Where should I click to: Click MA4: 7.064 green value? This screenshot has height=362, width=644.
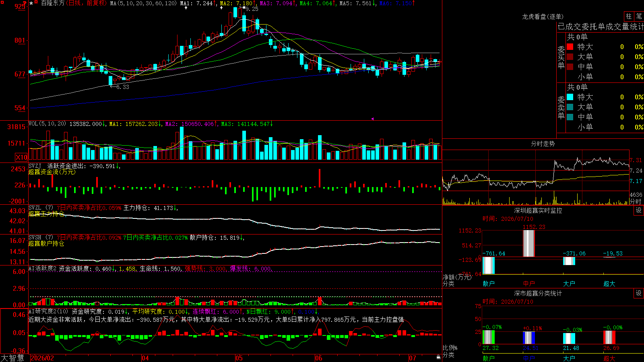(x=318, y=3)
